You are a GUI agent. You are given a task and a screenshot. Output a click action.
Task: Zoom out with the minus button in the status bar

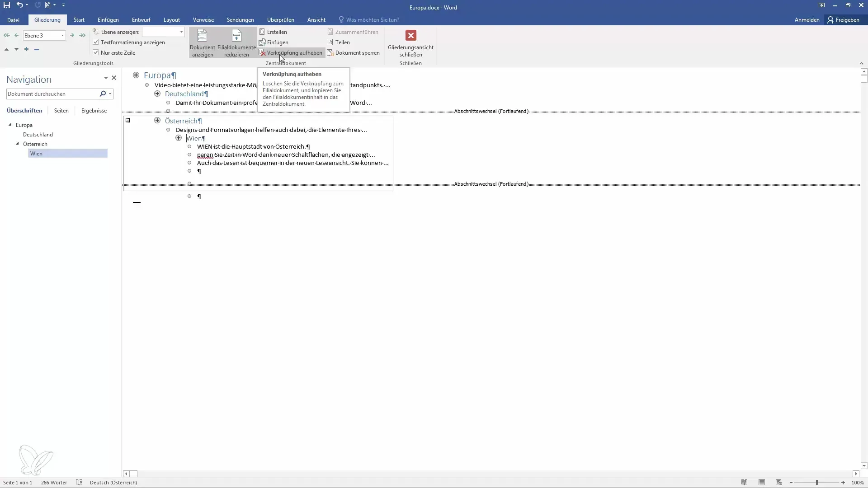point(791,483)
